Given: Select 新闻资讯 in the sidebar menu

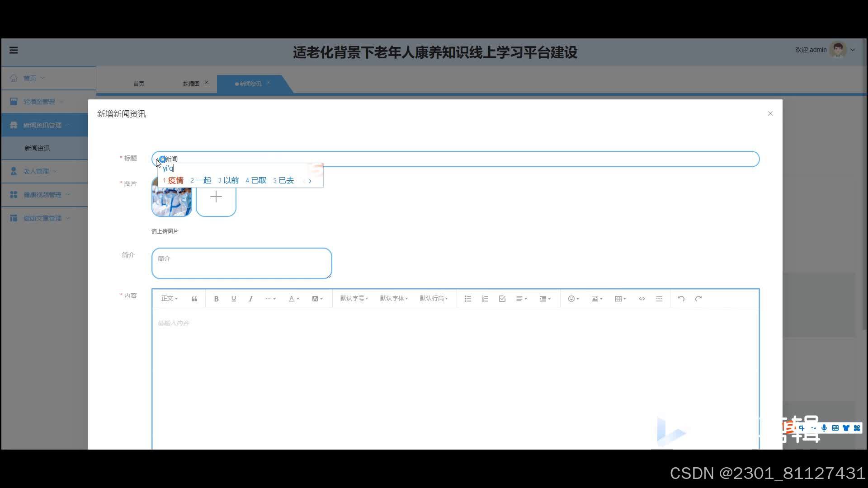Looking at the screenshot, I should 38,148.
